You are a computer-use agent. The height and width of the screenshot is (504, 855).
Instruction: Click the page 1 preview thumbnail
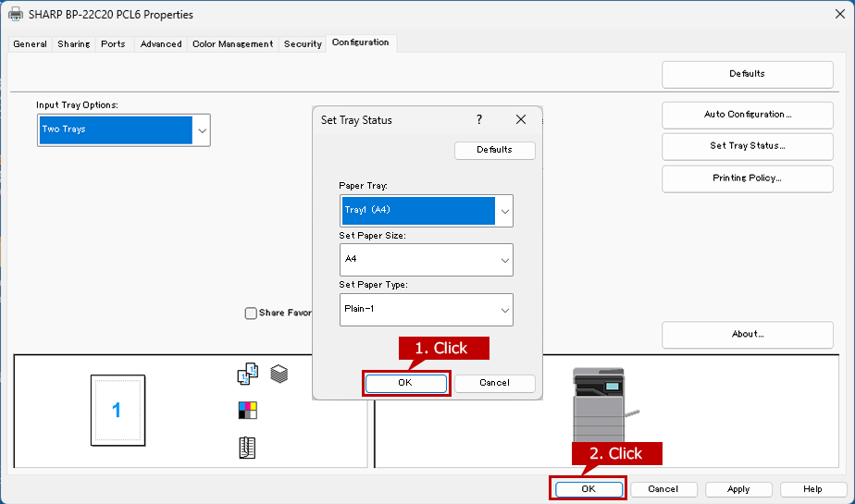click(x=118, y=411)
